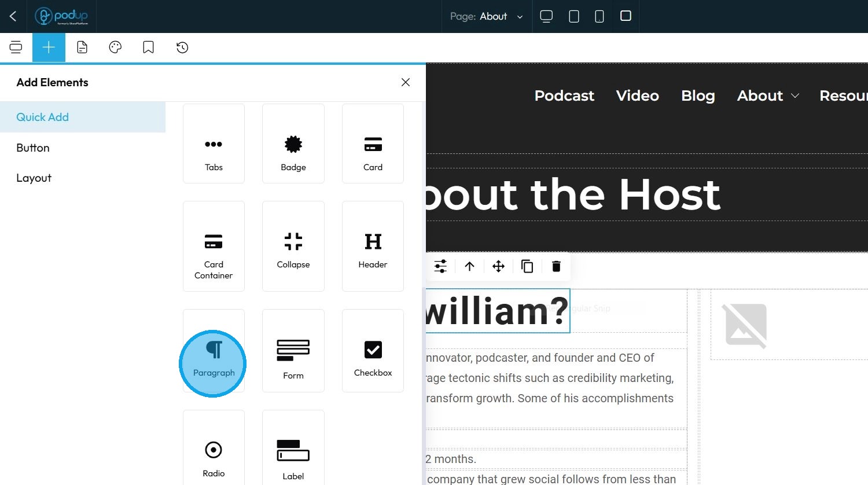Open the theme palette icon
Image resolution: width=868 pixels, height=485 pixels.
115,47
